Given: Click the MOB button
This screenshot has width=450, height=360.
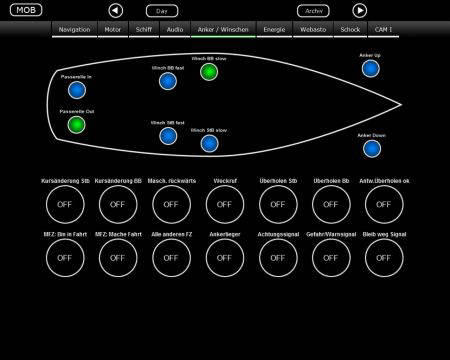Looking at the screenshot, I should [26, 10].
